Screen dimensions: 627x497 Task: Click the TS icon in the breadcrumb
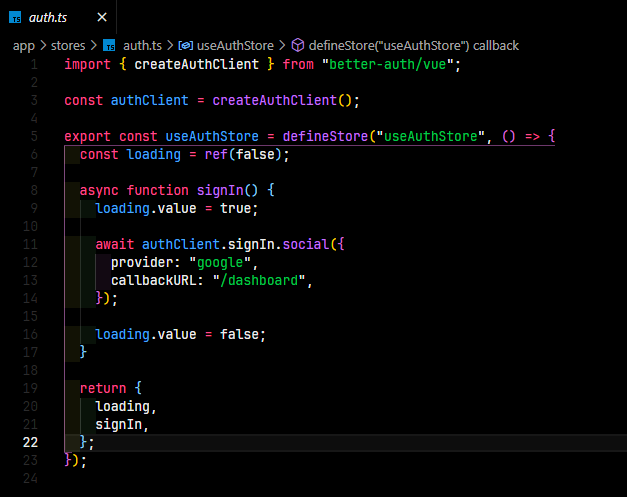click(109, 46)
